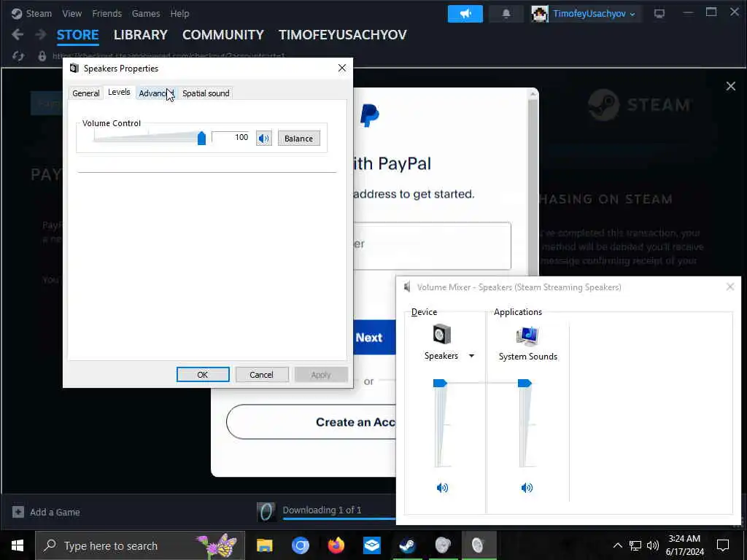This screenshot has height=560, width=747.
Task: Switch to the General tab
Action: click(x=86, y=93)
